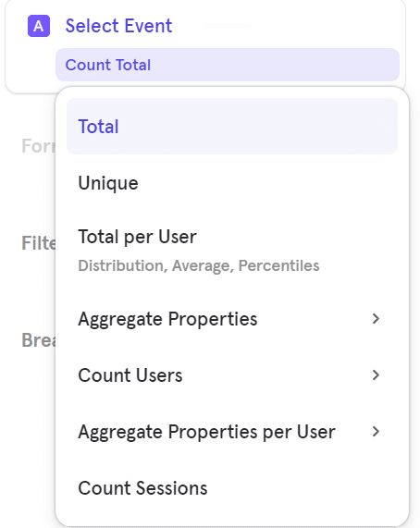The width and height of the screenshot is (420, 528).
Task: Click empty space right of Unique option
Action: (267, 183)
